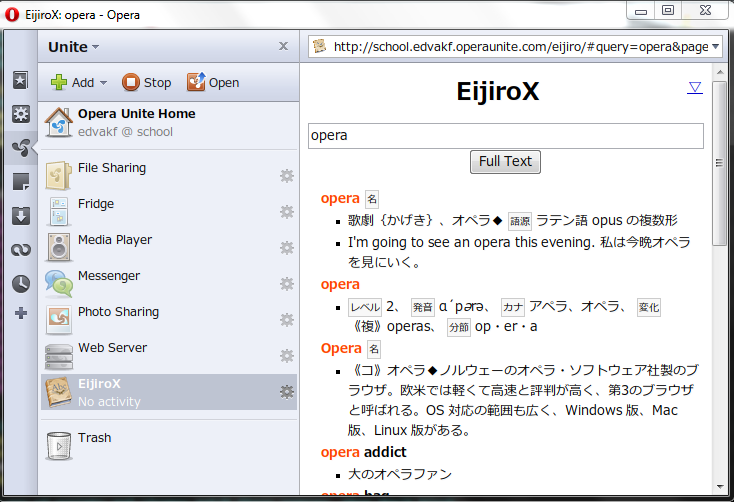Open Opera Unite Home entry
Viewport: 734px width, 502px height.
point(169,122)
